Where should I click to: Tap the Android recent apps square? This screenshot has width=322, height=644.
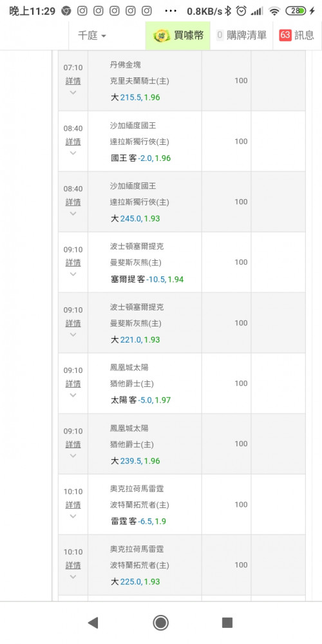227,623
